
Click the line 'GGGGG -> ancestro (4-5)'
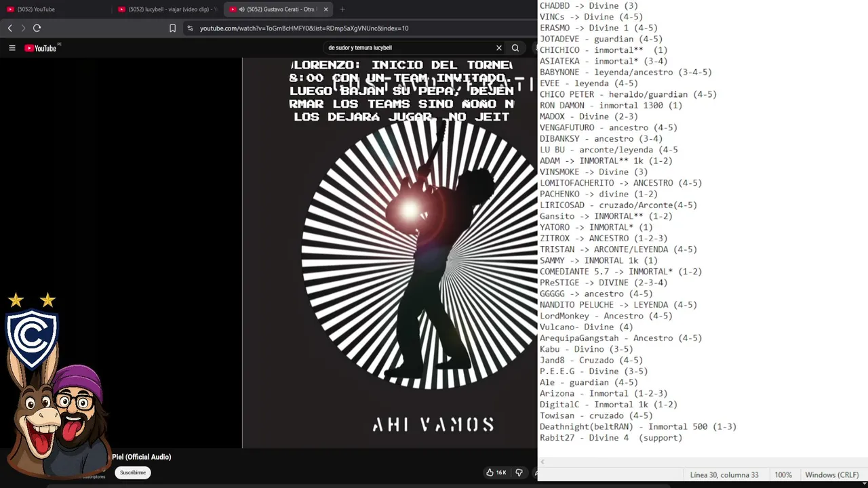click(596, 293)
